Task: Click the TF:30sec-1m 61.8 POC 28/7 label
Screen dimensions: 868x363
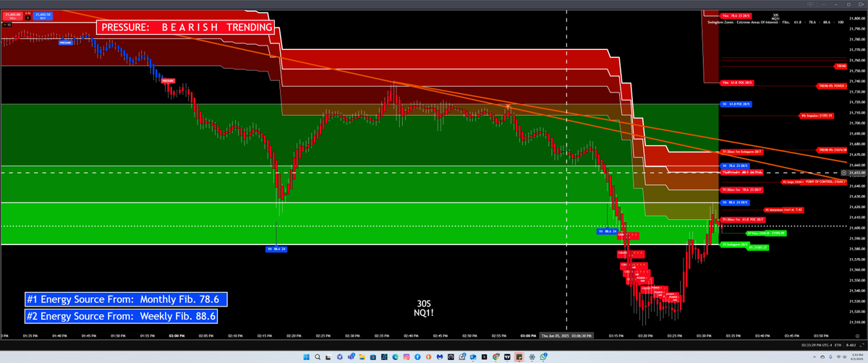Action: coord(744,218)
